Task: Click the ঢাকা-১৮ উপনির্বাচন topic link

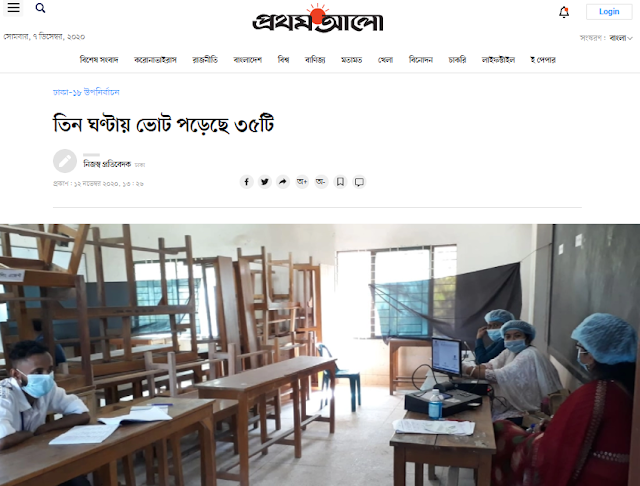Action: click(x=86, y=92)
